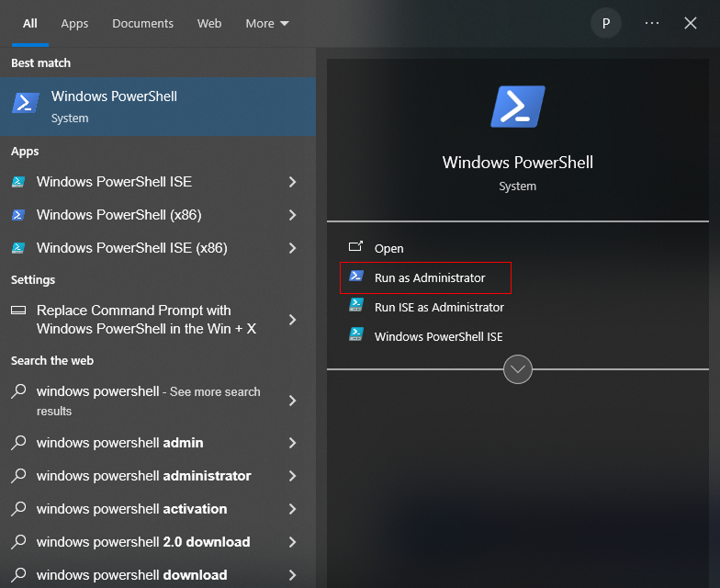Switch to the Web search tab

209,24
